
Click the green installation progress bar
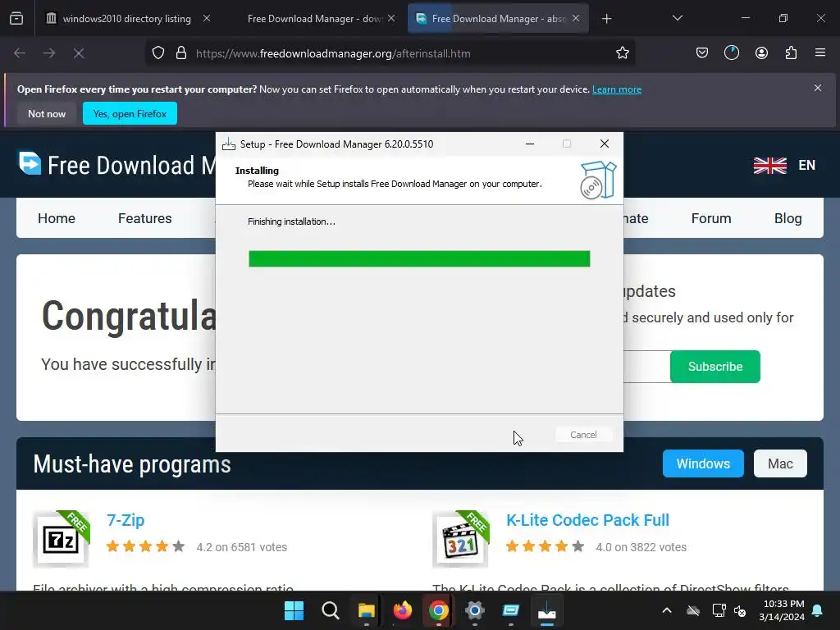point(419,258)
